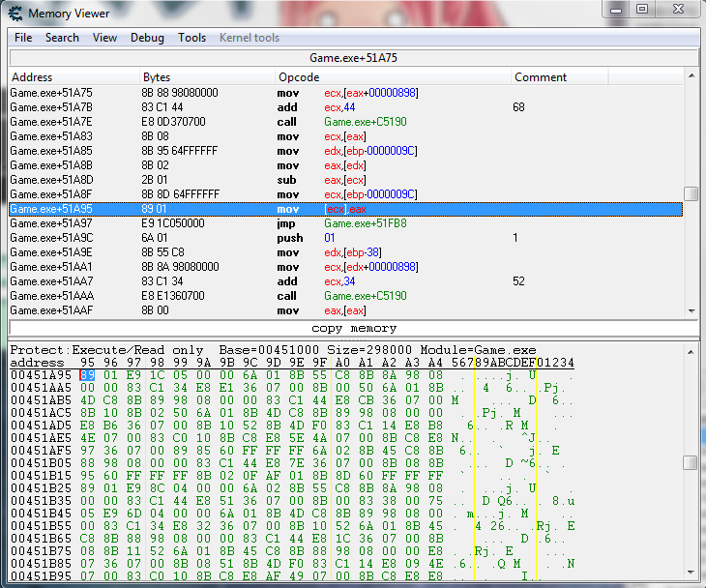The height and width of the screenshot is (588, 706).
Task: Open the View menu
Action: pyautogui.click(x=104, y=38)
